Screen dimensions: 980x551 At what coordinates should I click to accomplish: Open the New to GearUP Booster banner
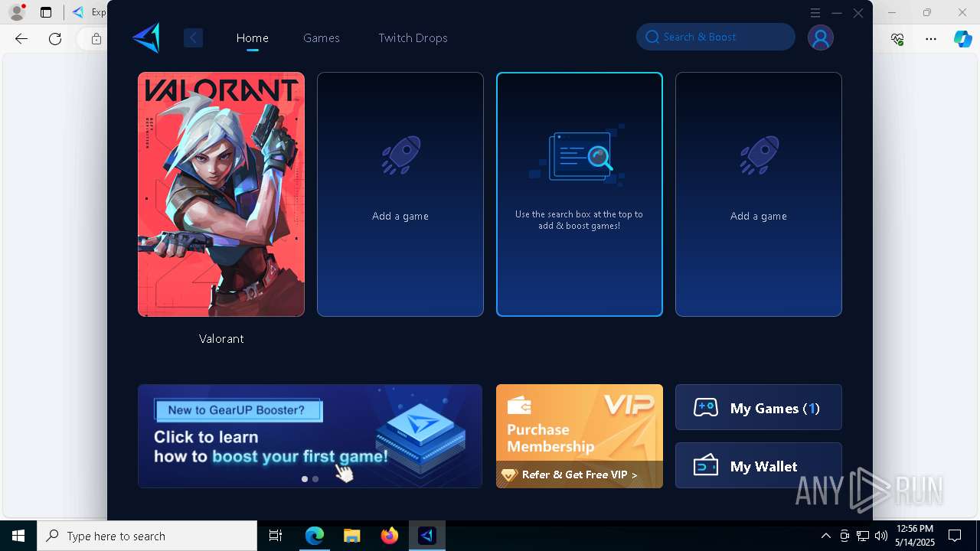tap(310, 436)
